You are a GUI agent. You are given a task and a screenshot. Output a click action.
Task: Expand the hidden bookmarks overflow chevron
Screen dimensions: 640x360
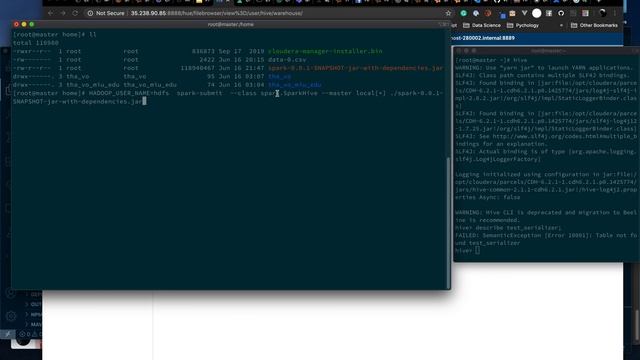coord(561,25)
